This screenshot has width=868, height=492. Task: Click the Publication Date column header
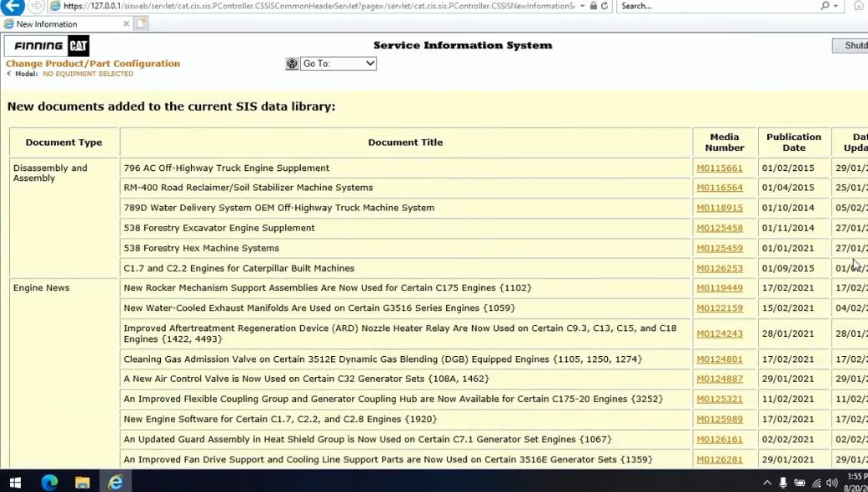[794, 143]
